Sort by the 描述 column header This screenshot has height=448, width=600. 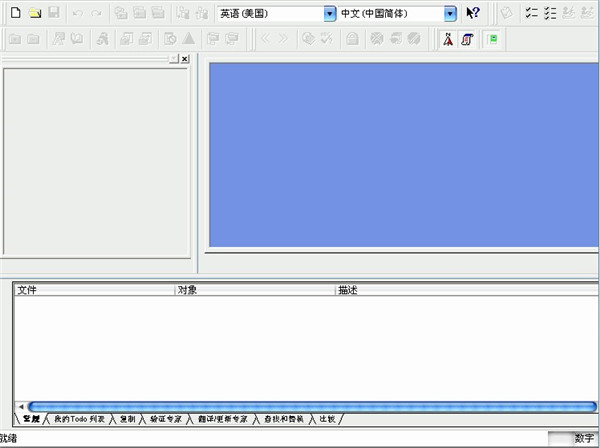(467, 290)
